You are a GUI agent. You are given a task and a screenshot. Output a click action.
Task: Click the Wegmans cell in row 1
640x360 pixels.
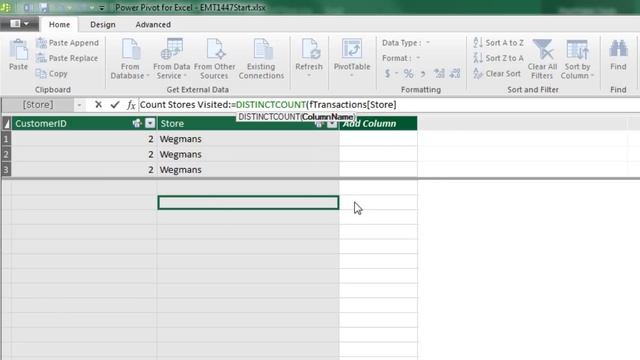point(248,139)
